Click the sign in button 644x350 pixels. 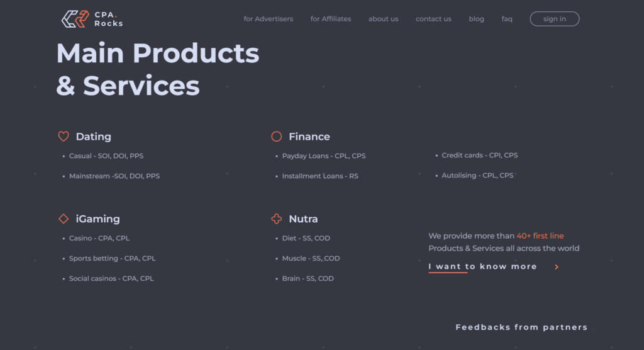[555, 19]
